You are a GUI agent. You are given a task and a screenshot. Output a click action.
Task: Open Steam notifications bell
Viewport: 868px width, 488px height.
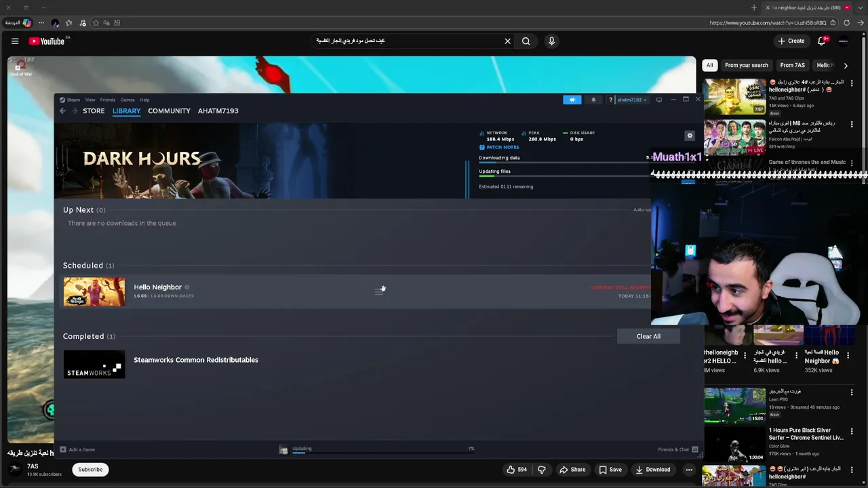(593, 100)
